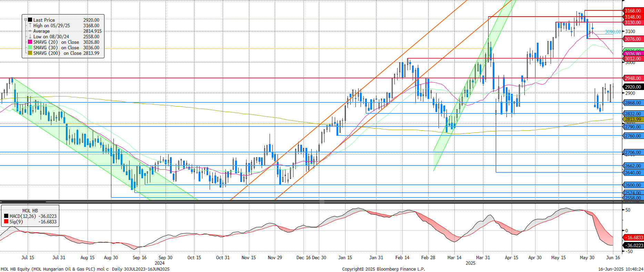This screenshot has width=644, height=272.
Task: Click the blue 2558.00 price tag
Action: pyautogui.click(x=633, y=198)
